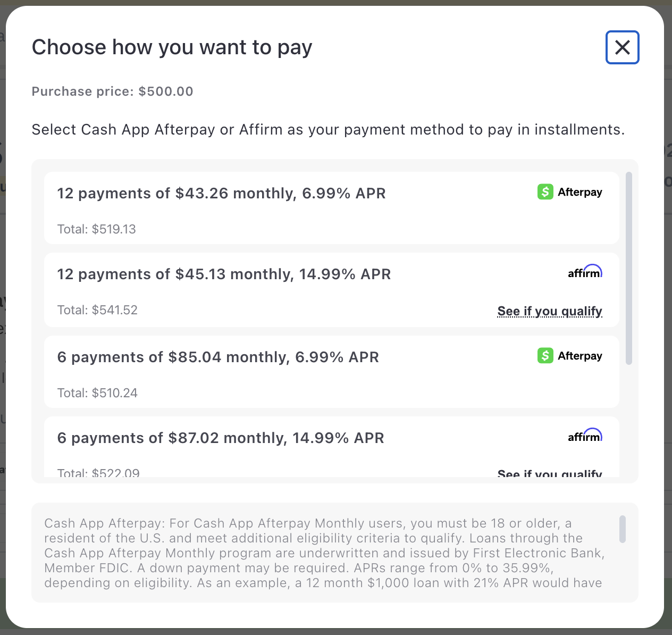672x635 pixels.
Task: Select the 6 payments of $87.02 Affirm option
Action: (x=266, y=447)
